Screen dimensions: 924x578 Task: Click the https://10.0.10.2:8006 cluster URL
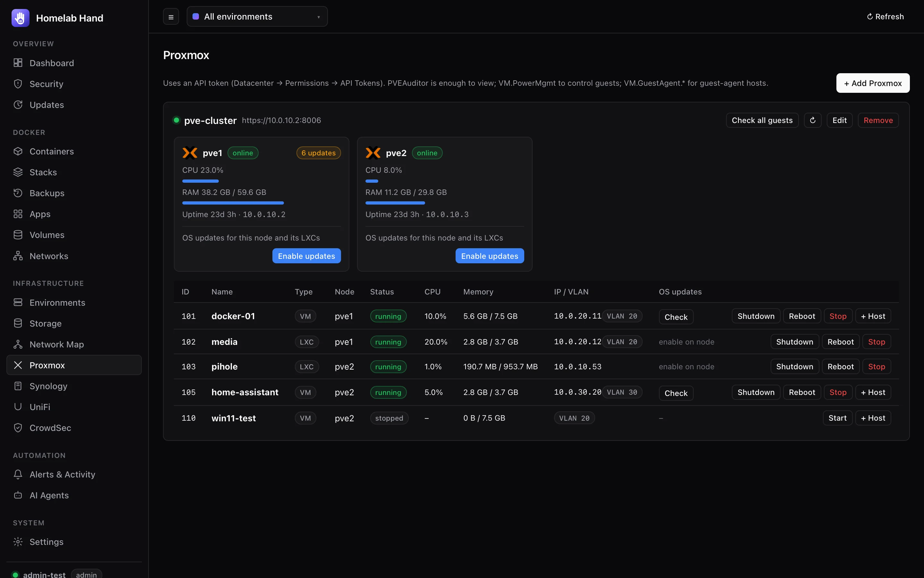[x=281, y=120]
